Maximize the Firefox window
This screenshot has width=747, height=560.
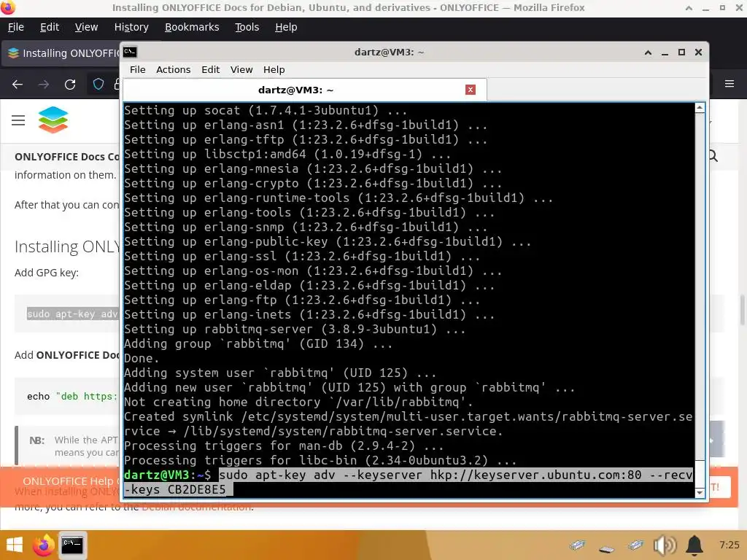pyautogui.click(x=722, y=7)
